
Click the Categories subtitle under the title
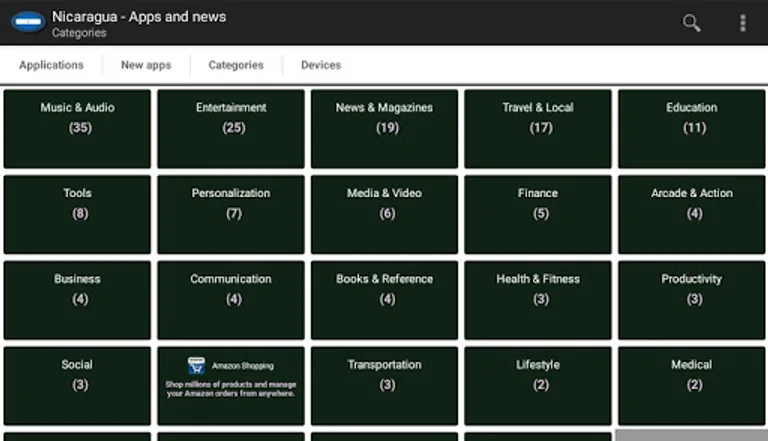[x=79, y=33]
